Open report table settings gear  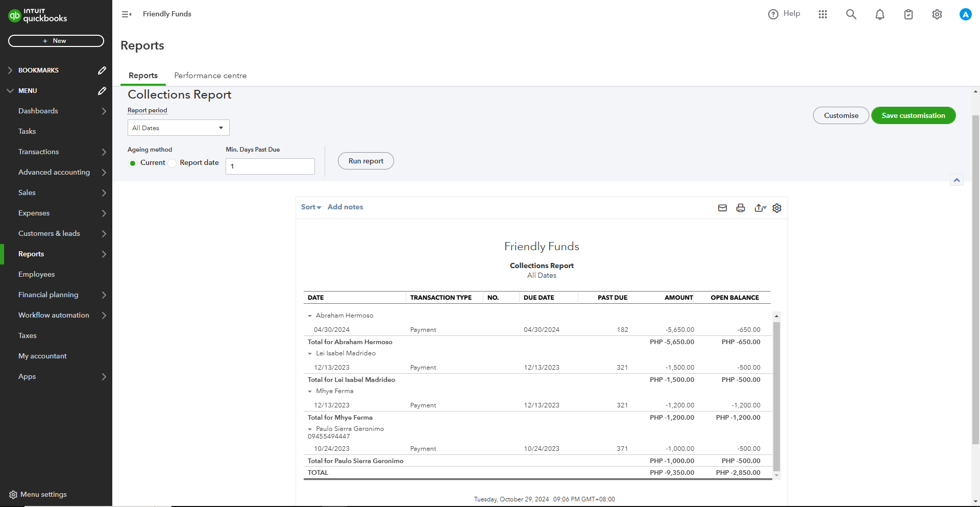(x=777, y=208)
